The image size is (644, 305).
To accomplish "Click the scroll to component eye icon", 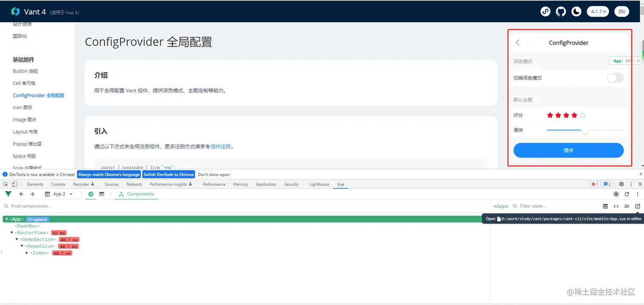I will point(605,206).
